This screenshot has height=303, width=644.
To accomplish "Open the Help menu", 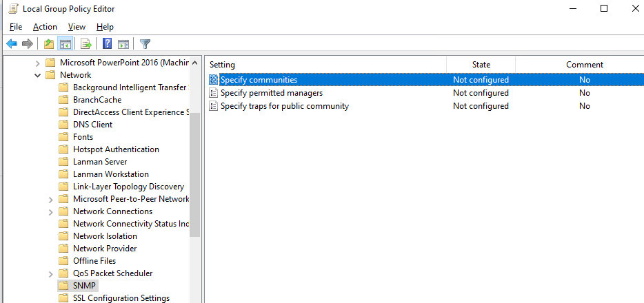I will coord(105,27).
